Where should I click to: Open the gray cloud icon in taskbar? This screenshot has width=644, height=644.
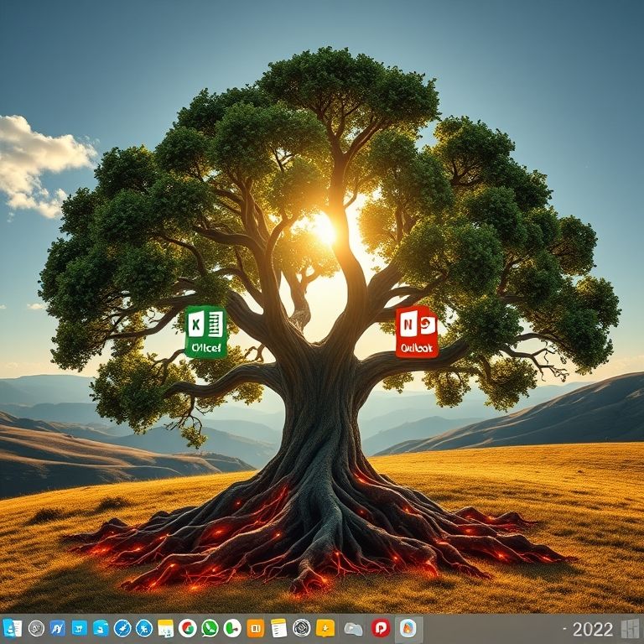pyautogui.click(x=354, y=628)
